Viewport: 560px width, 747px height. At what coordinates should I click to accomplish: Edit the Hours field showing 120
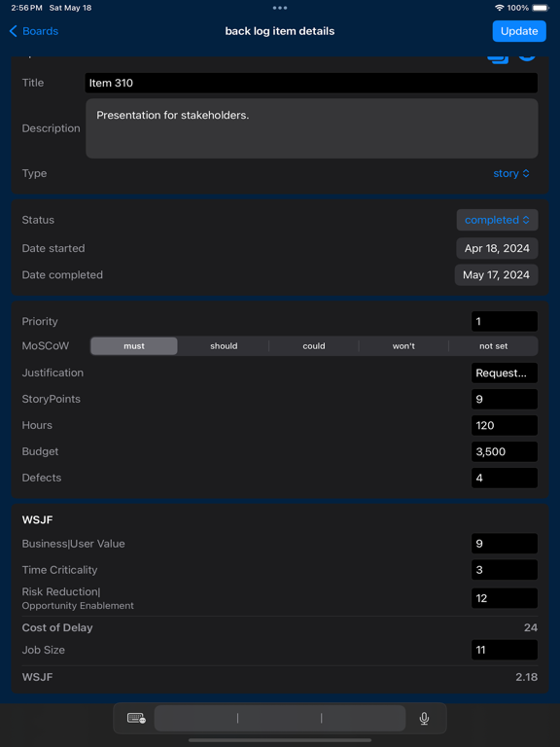[505, 425]
